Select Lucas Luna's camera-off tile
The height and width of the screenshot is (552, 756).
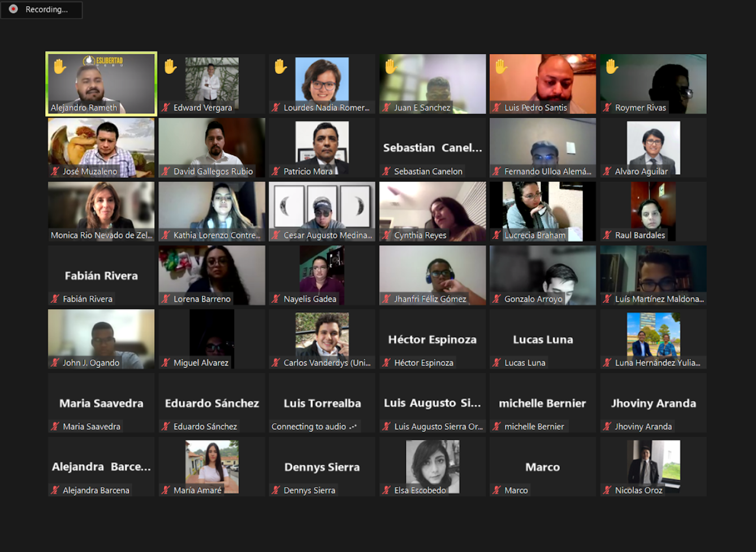click(543, 339)
